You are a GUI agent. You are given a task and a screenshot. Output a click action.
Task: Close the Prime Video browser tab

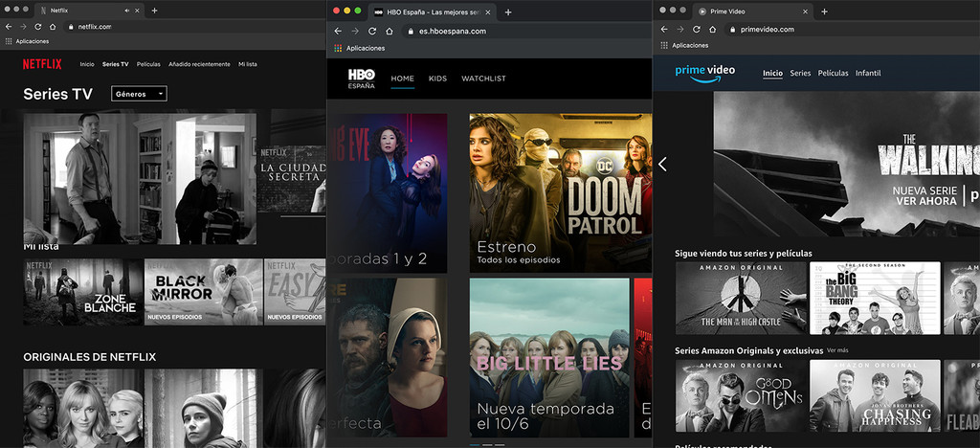pyautogui.click(x=806, y=11)
